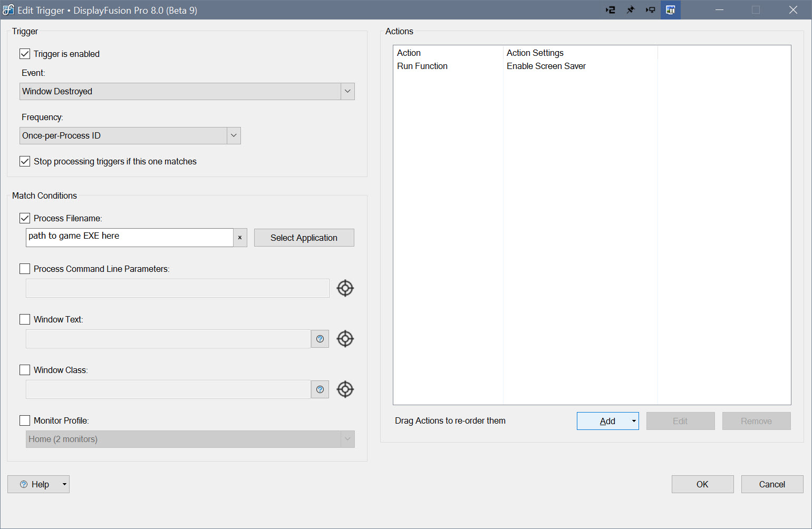The image size is (812, 529).
Task: Click the target picker for Command Line Parameters
Action: click(x=345, y=288)
